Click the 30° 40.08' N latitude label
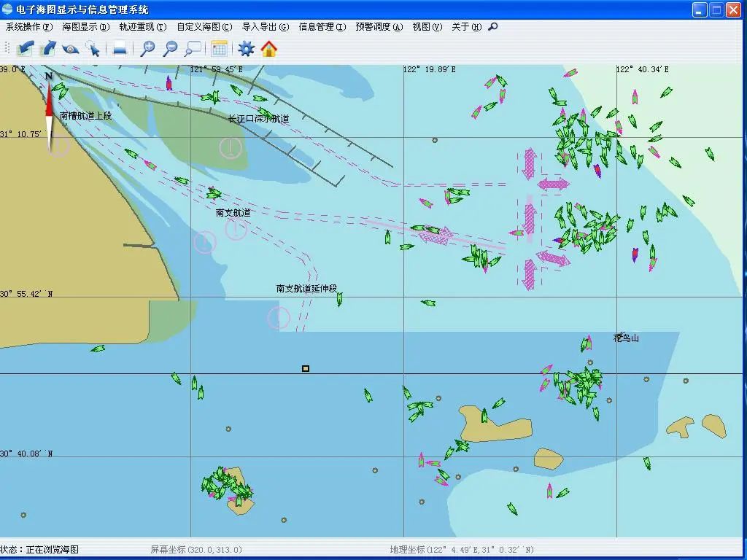 click(x=26, y=454)
